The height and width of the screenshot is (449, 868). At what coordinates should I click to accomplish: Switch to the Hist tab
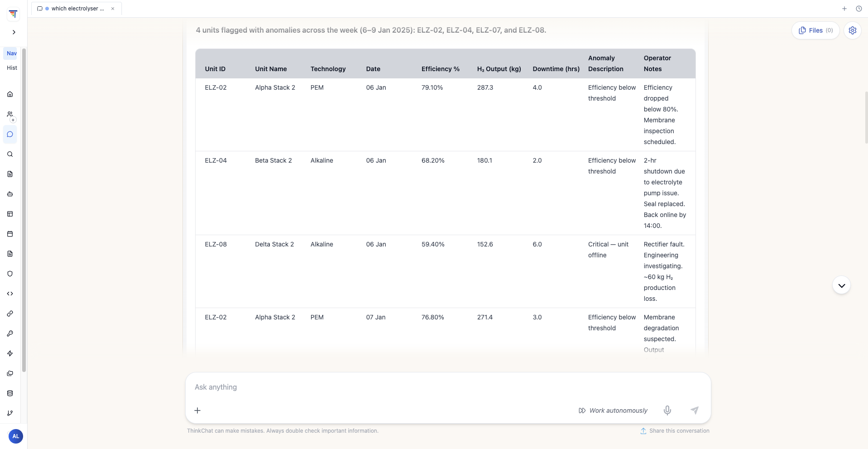point(12,68)
